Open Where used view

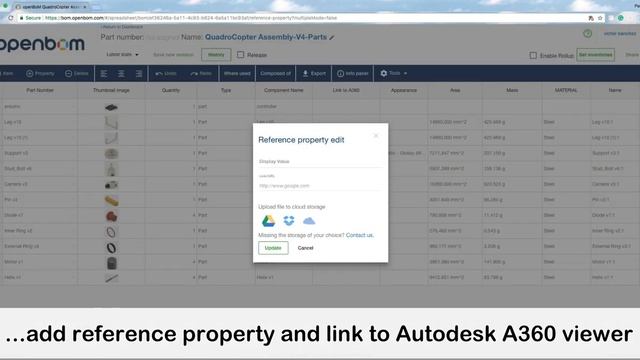237,73
